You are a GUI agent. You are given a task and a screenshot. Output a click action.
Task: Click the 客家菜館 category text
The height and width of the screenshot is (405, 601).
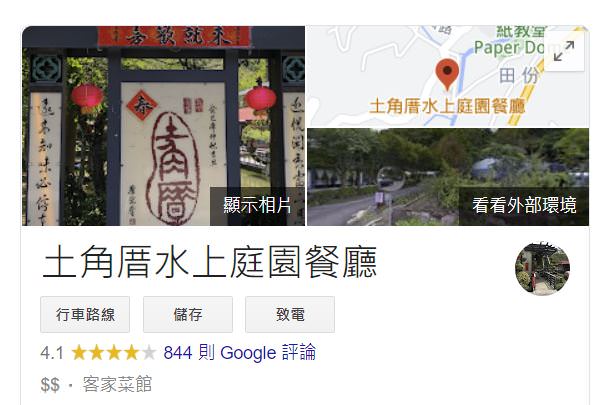tap(118, 384)
